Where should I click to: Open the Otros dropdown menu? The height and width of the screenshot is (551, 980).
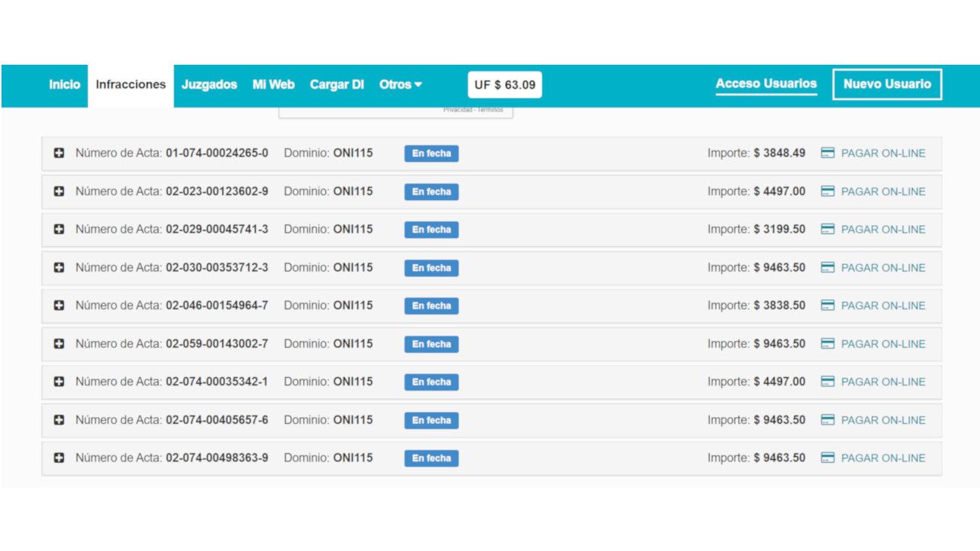pyautogui.click(x=400, y=84)
